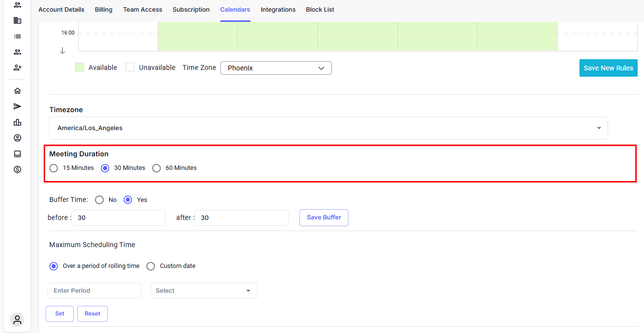Open the Phoenix time zone dropdown
Screen dimensions: 644x333
(276, 68)
